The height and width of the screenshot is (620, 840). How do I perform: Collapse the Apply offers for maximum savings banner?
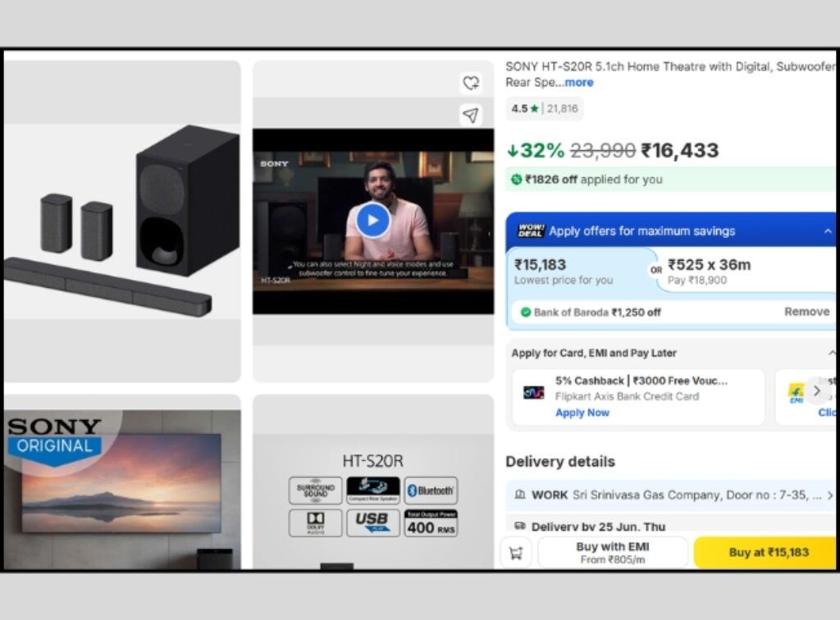(x=828, y=230)
